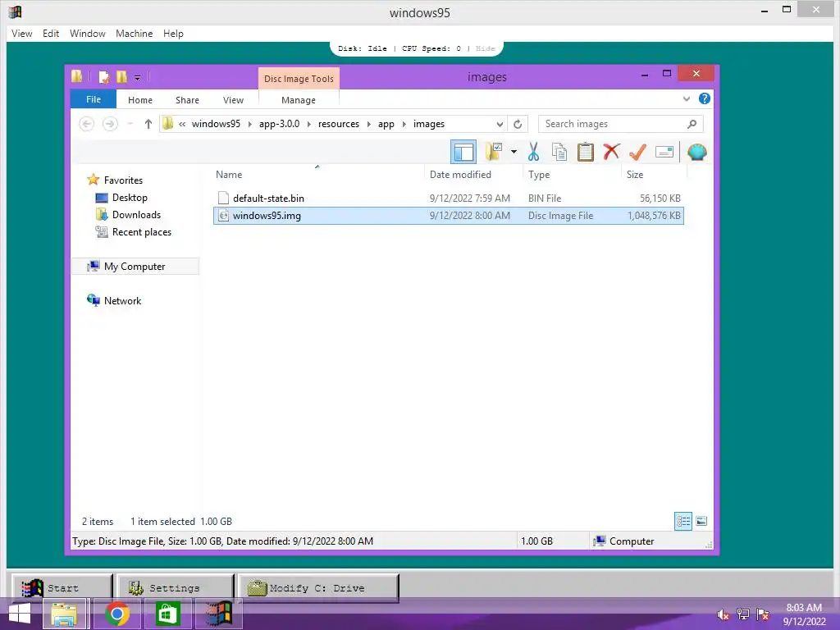Click the Properties icon in Quick Access Toolbar

tap(104, 77)
